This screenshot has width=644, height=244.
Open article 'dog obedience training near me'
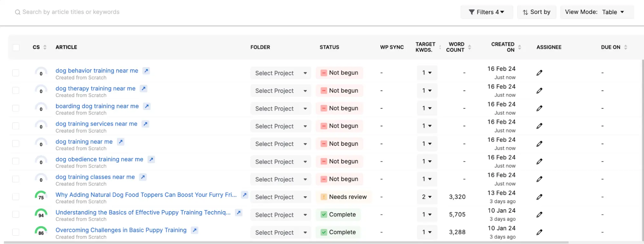pyautogui.click(x=99, y=159)
